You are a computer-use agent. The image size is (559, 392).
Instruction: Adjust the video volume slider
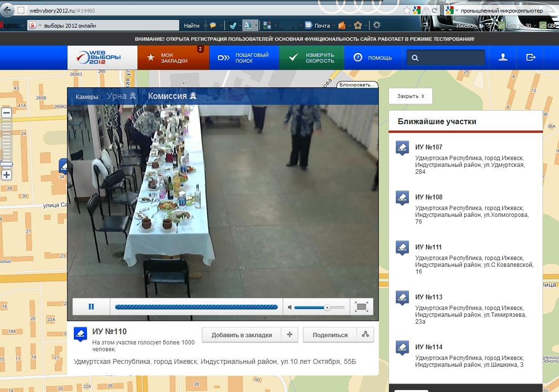[327, 307]
